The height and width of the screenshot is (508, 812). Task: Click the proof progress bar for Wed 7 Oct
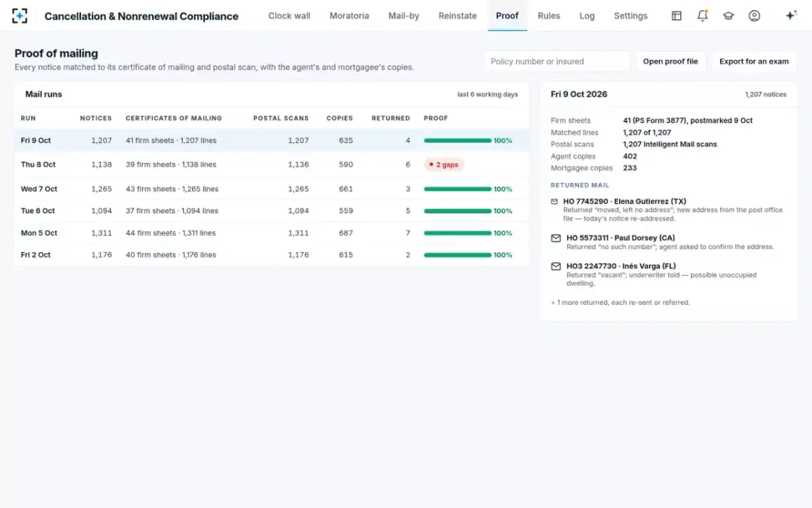point(457,189)
